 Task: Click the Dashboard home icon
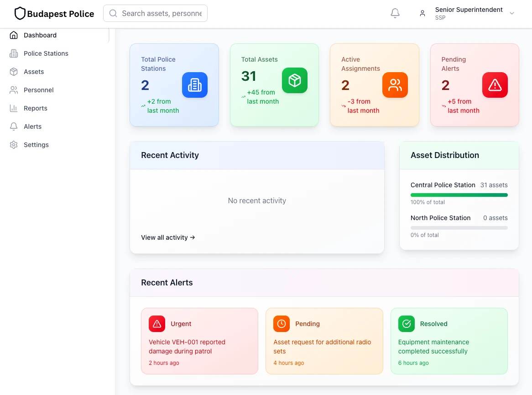[x=14, y=35]
